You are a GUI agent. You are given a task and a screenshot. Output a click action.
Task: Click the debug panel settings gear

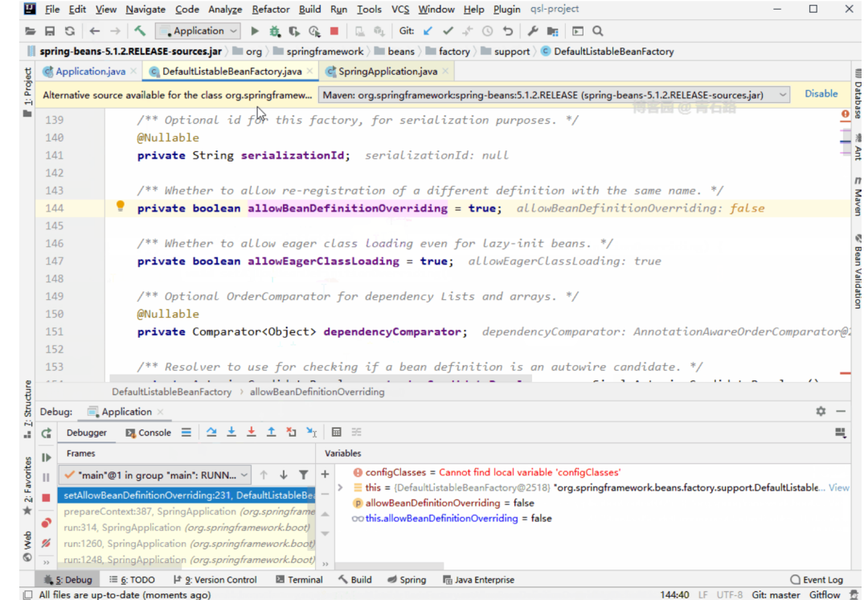[x=821, y=411]
